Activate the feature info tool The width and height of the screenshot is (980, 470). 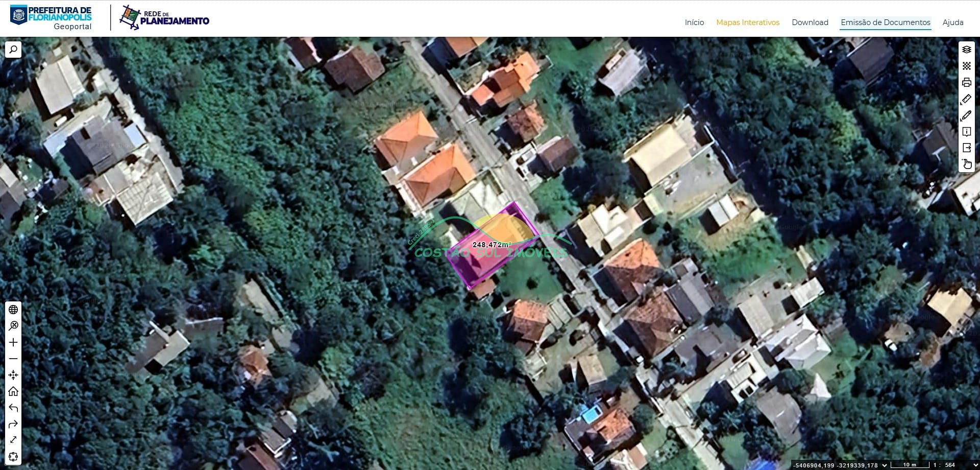[966, 132]
